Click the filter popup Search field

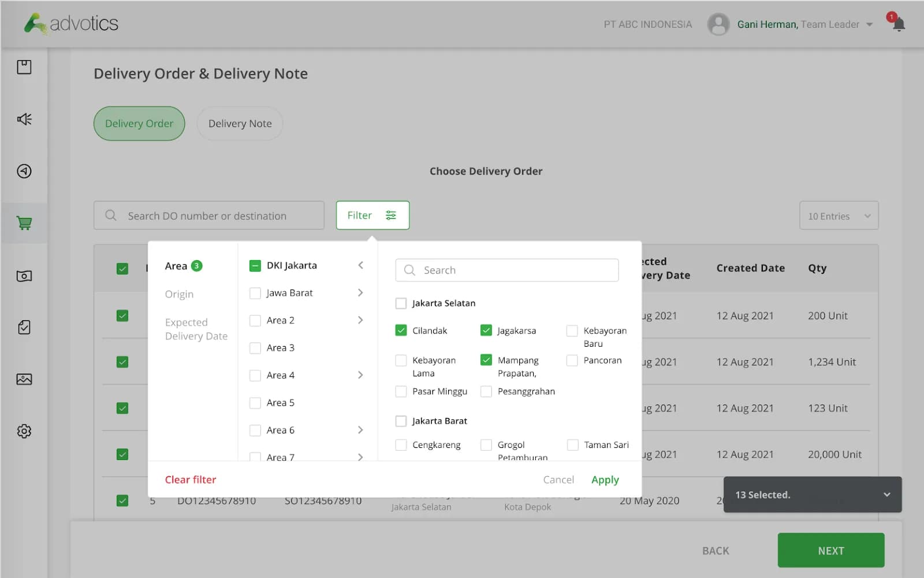507,270
